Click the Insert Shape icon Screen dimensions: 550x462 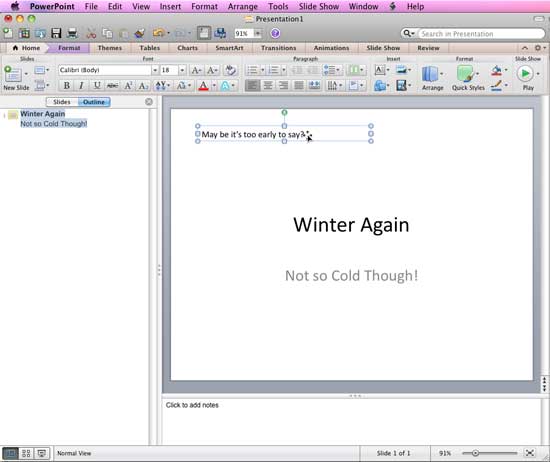[380, 85]
